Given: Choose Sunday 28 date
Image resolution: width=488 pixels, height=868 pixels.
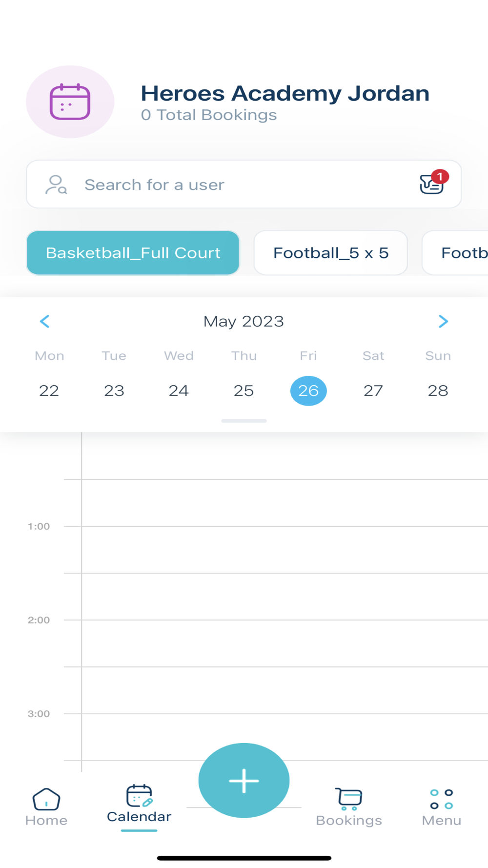Looking at the screenshot, I should click(438, 391).
